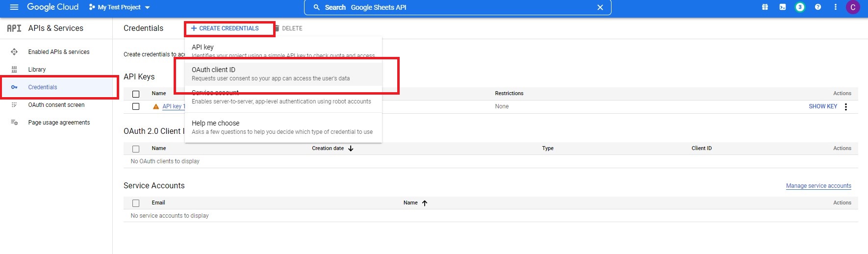Viewport: 868px width, 254px height.
Task: Open the account avatar C
Action: point(853,7)
